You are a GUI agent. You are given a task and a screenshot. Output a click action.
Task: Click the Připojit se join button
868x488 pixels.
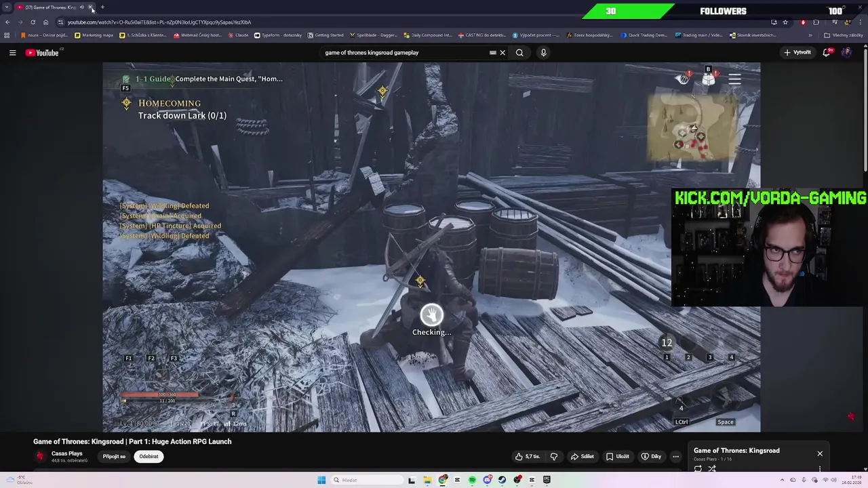pyautogui.click(x=114, y=456)
